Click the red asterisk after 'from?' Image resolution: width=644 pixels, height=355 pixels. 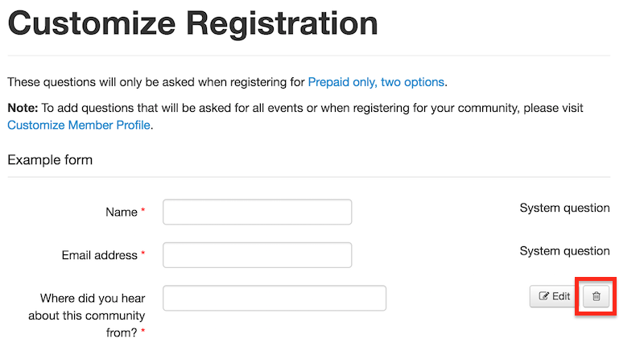pos(143,331)
